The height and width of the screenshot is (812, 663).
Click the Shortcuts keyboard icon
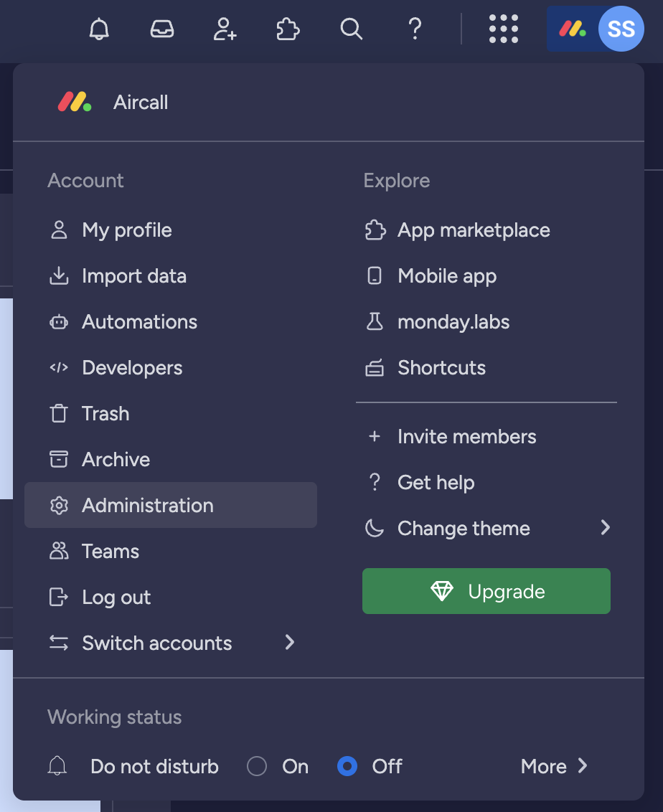tap(375, 368)
